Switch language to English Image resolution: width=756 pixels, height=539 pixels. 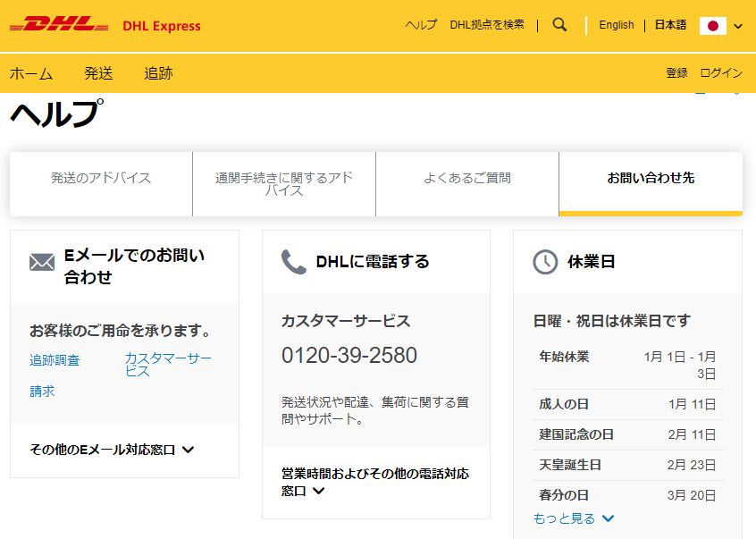coord(617,25)
